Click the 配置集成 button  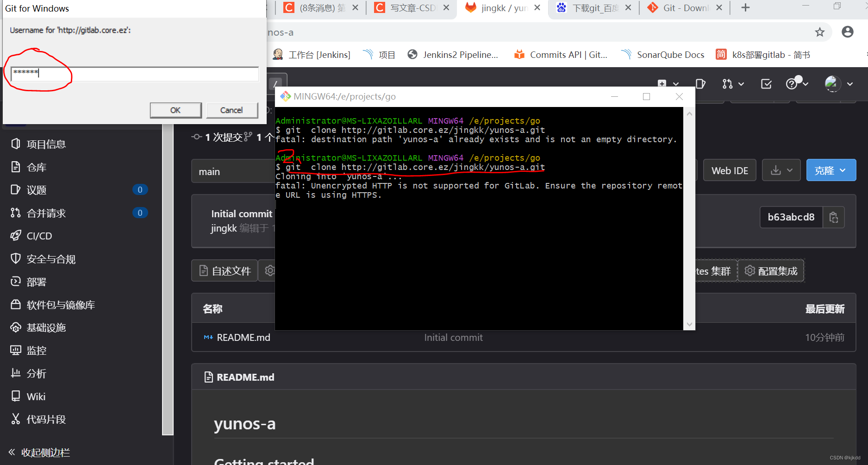771,271
